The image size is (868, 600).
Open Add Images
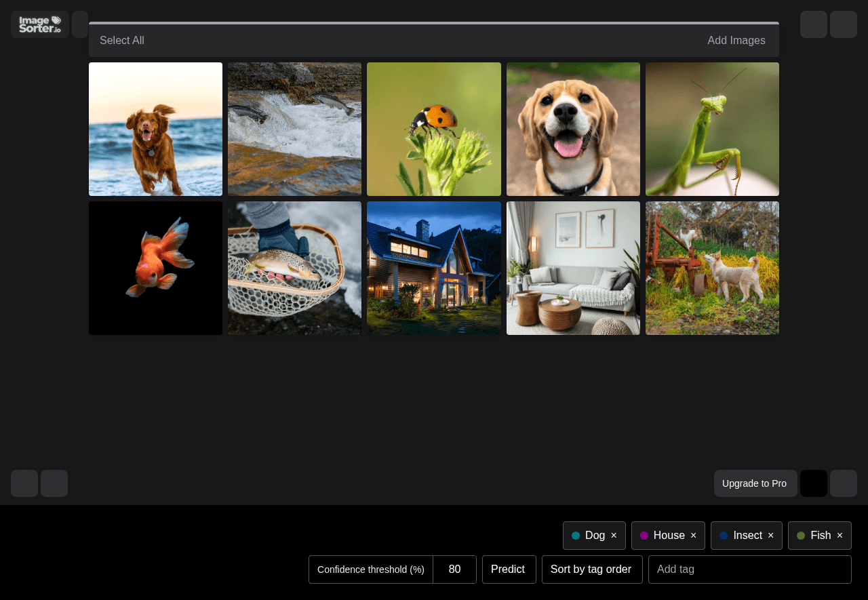pyautogui.click(x=736, y=40)
